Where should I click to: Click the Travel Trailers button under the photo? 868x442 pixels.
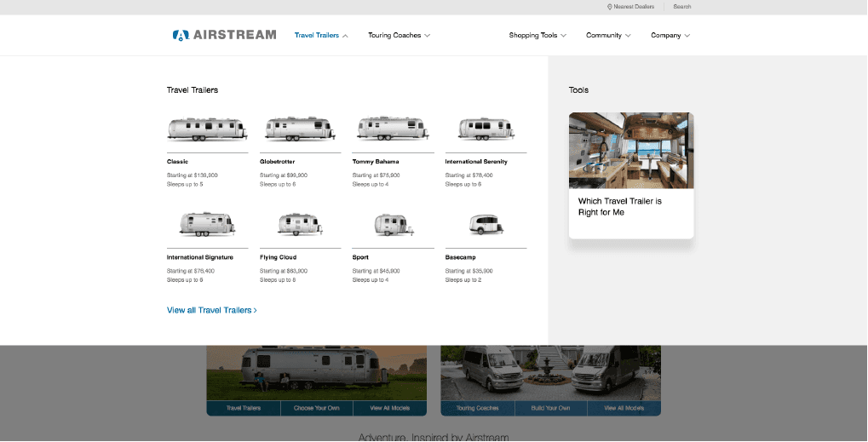click(244, 408)
